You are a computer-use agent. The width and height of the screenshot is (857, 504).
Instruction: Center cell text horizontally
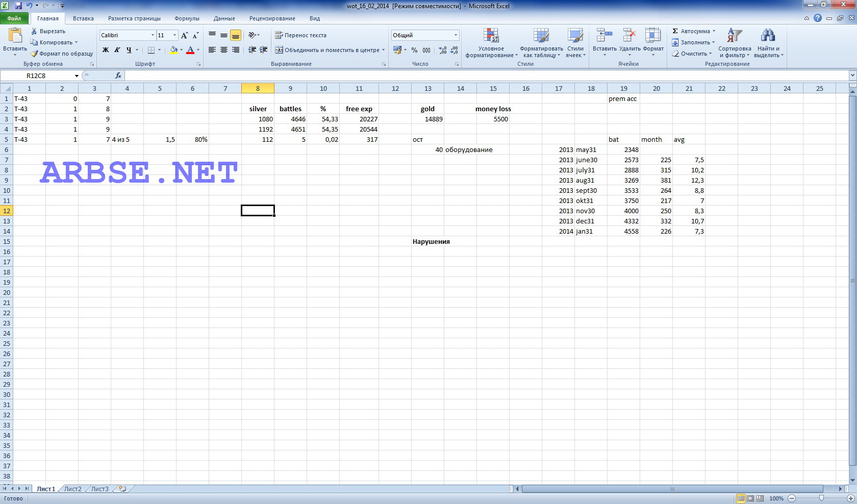[x=224, y=50]
